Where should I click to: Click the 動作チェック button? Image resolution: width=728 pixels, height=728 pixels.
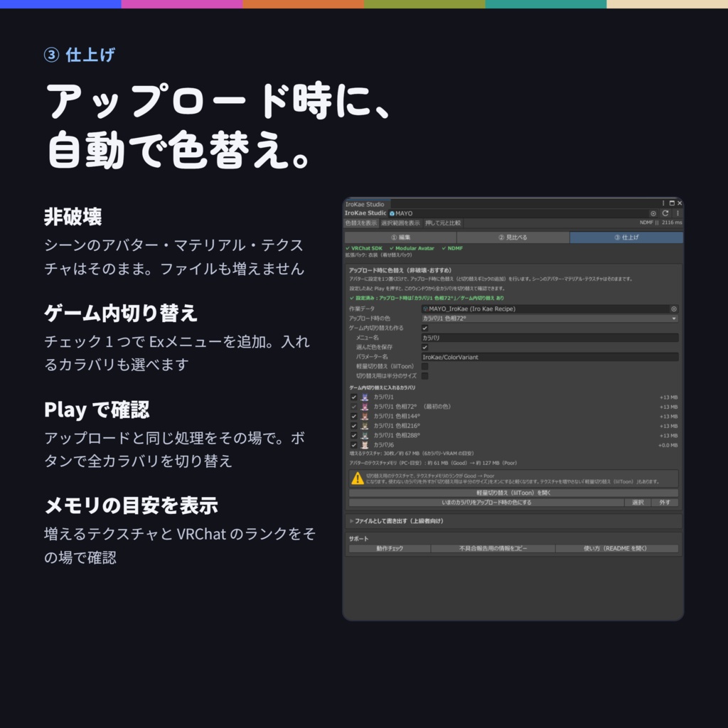[x=390, y=548]
